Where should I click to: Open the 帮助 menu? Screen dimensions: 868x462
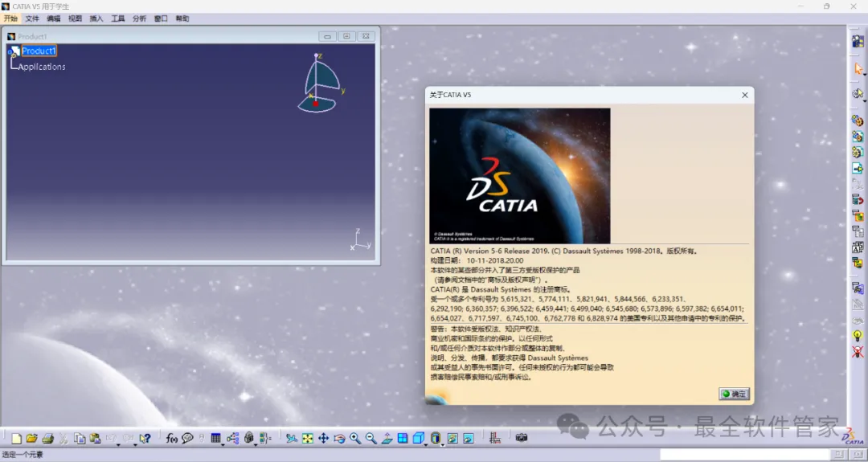tap(182, 18)
